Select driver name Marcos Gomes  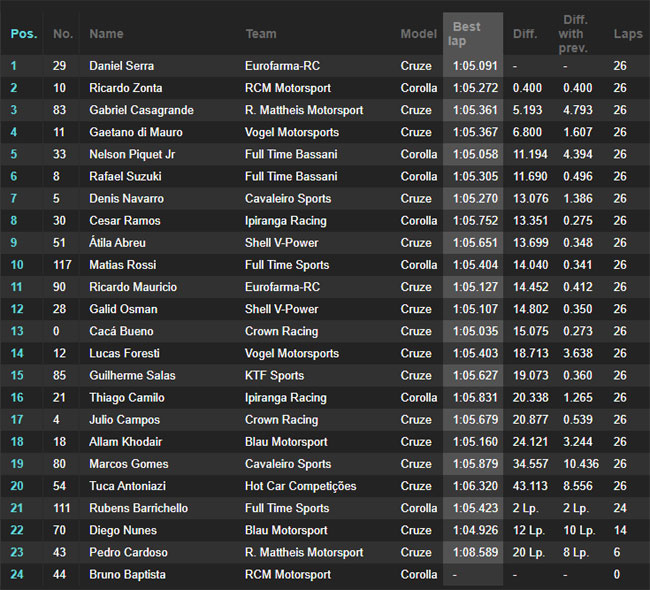tap(129, 464)
